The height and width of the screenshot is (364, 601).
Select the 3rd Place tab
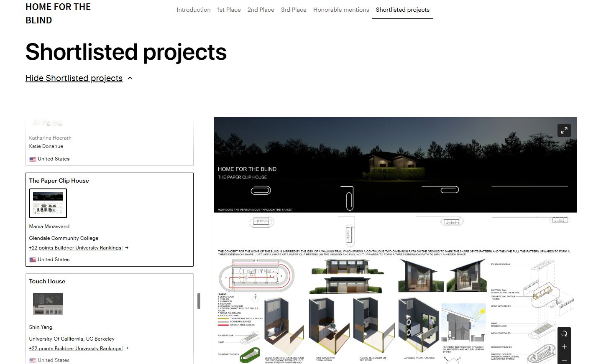[294, 10]
